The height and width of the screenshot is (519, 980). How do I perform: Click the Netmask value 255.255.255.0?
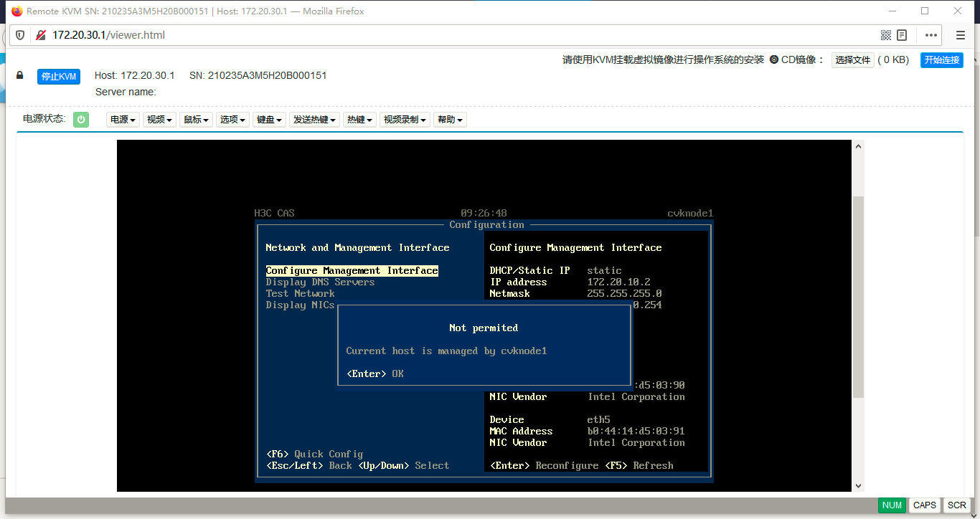624,293
